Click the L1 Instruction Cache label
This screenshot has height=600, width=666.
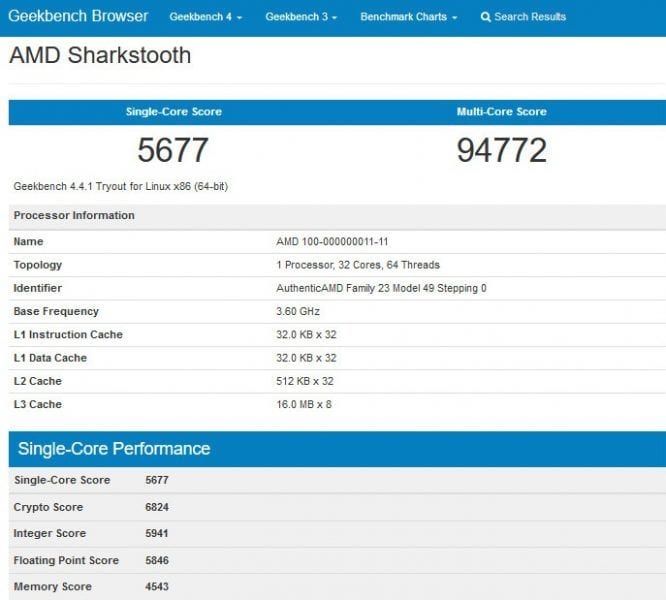68,335
